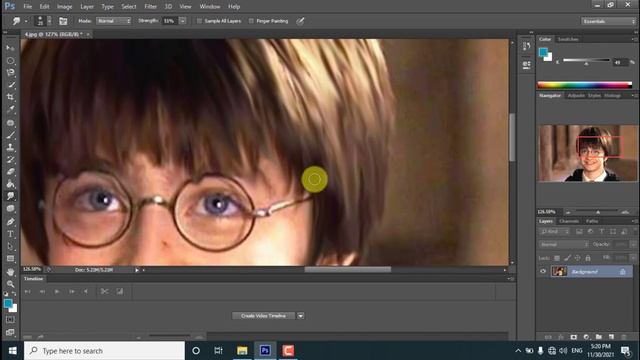Toggle lock position icon

coord(578,258)
